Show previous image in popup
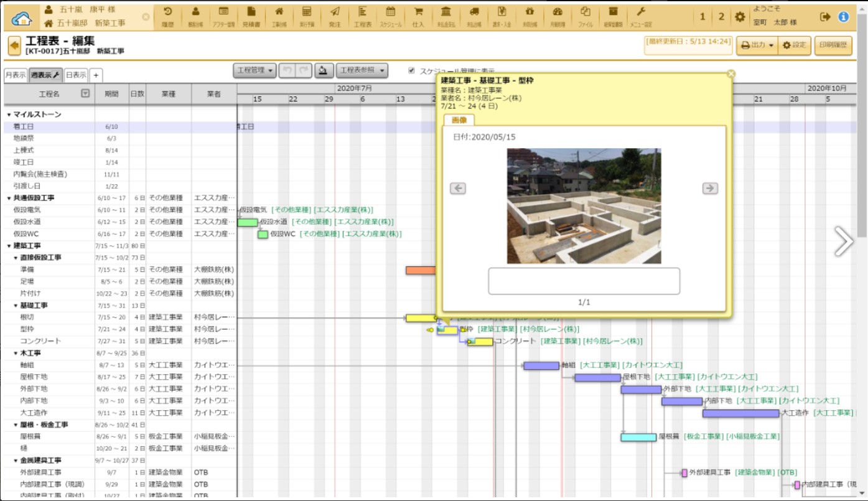Viewport: 868px width, 501px height. pos(457,189)
